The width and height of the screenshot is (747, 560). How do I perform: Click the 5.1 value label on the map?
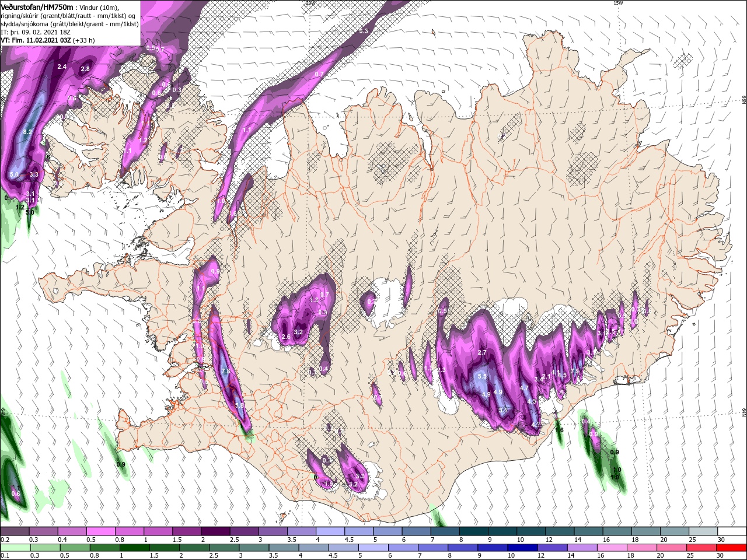click(504, 409)
